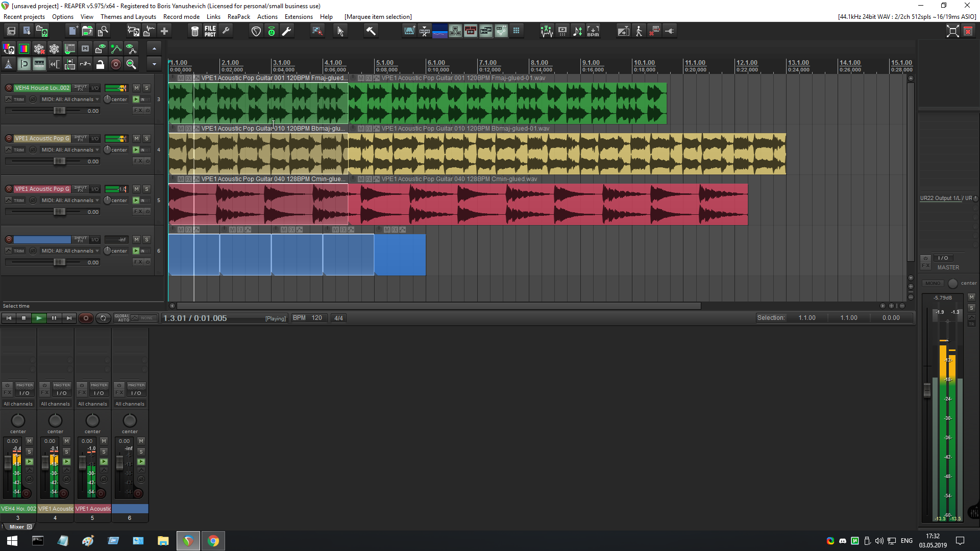The width and height of the screenshot is (980, 551).
Task: Solo the second VPE1 Acoustic Pop track
Action: 146,189
